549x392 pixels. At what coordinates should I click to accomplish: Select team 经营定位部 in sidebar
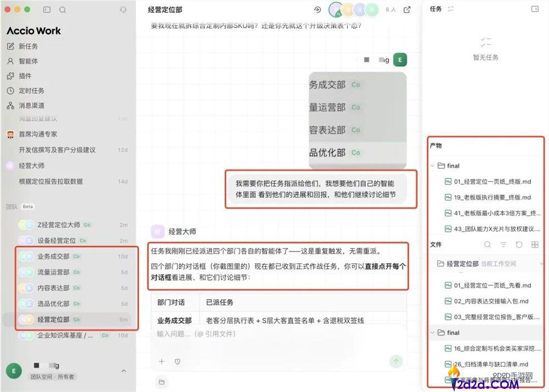coord(68,319)
